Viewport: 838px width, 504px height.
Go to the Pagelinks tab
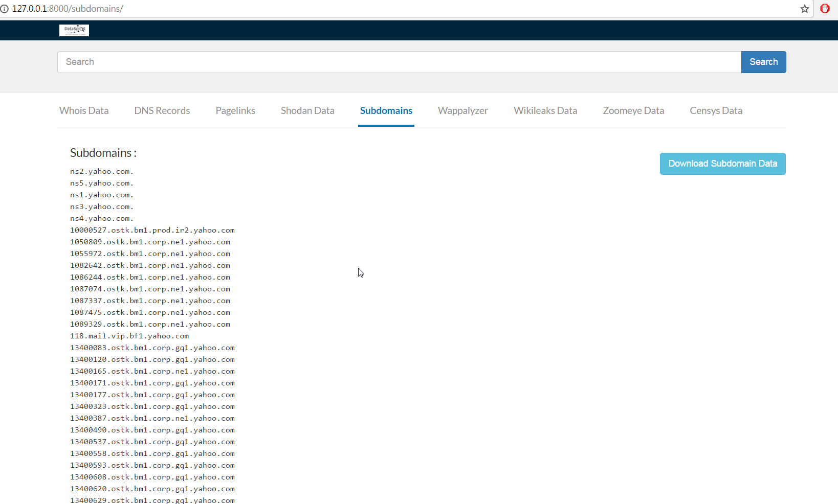coord(235,110)
